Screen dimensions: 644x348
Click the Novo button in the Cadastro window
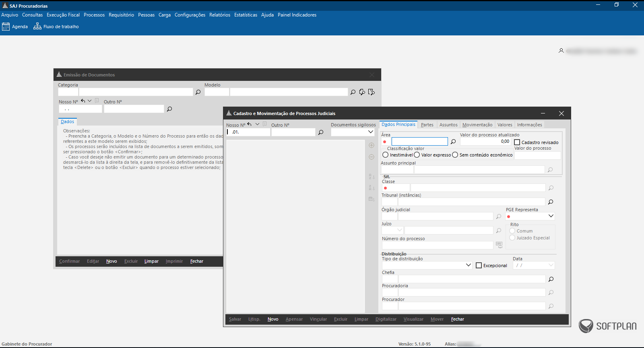(273, 319)
